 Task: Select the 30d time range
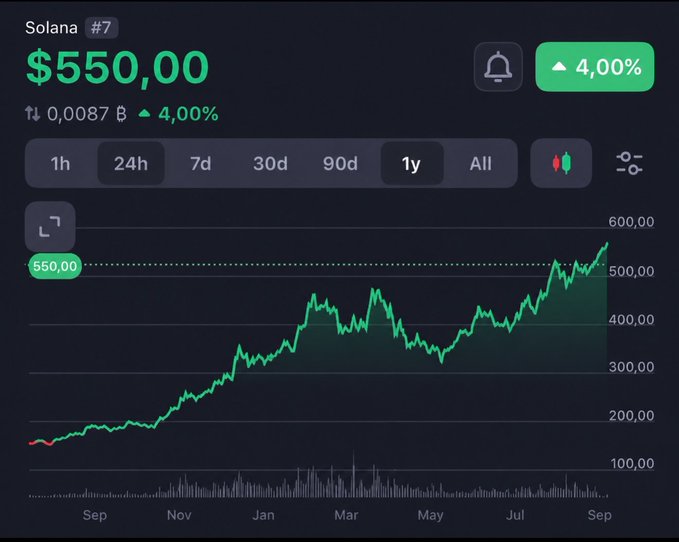[x=270, y=164]
